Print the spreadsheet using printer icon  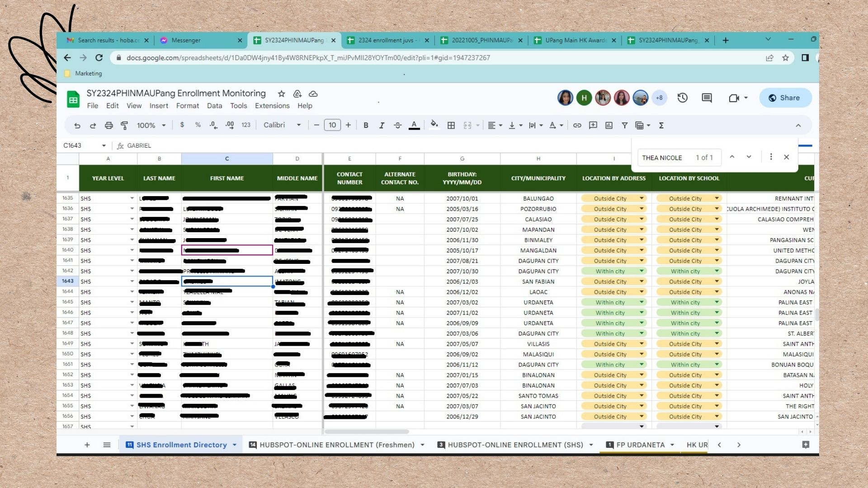coord(108,126)
